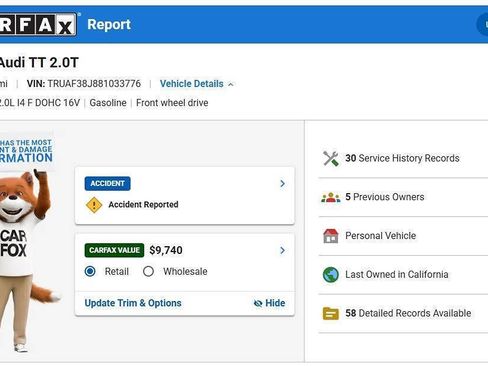Click the wrench Service History icon
The height and width of the screenshot is (366, 488).
click(x=331, y=158)
